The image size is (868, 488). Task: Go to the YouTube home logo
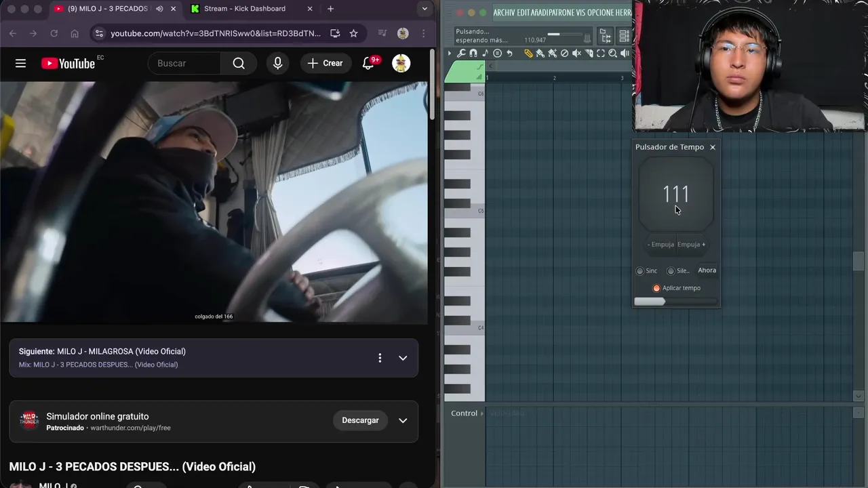[x=68, y=63]
